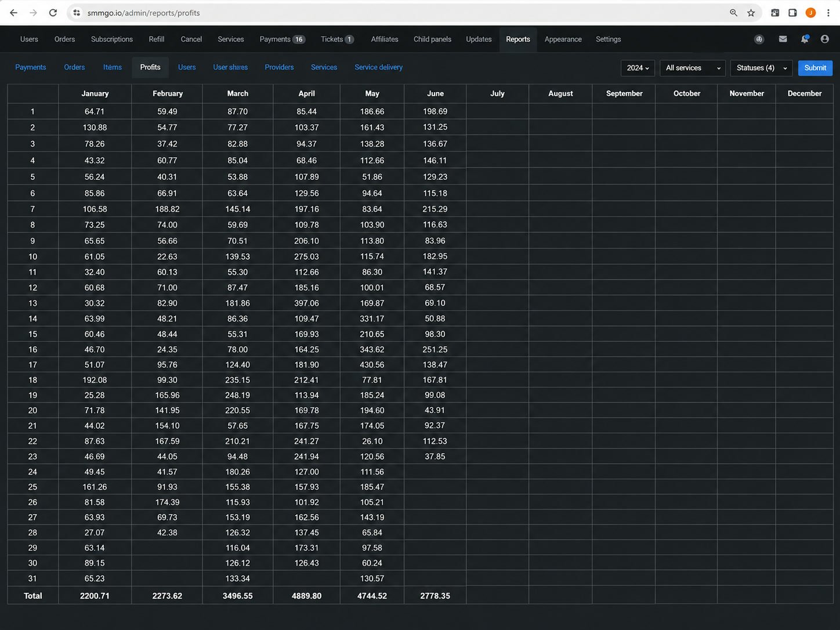Click the April value 397.06
840x630 pixels.
tap(306, 303)
